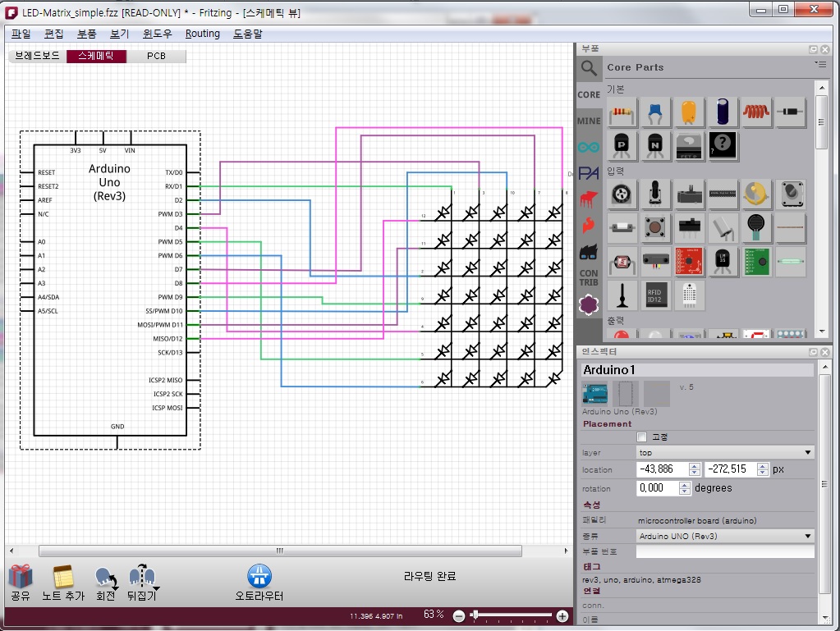This screenshot has height=631, width=840.
Task: Float the Inspector panel window
Action: [x=813, y=352]
